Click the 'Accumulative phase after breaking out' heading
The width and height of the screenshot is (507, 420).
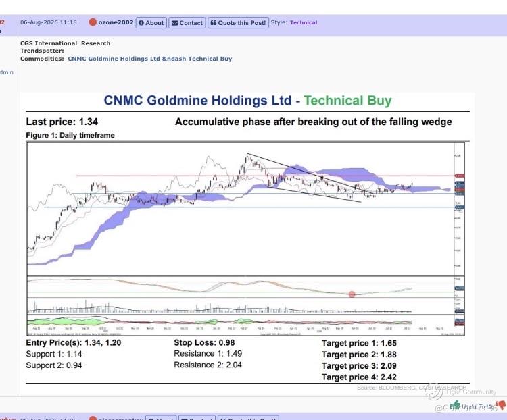313,122
